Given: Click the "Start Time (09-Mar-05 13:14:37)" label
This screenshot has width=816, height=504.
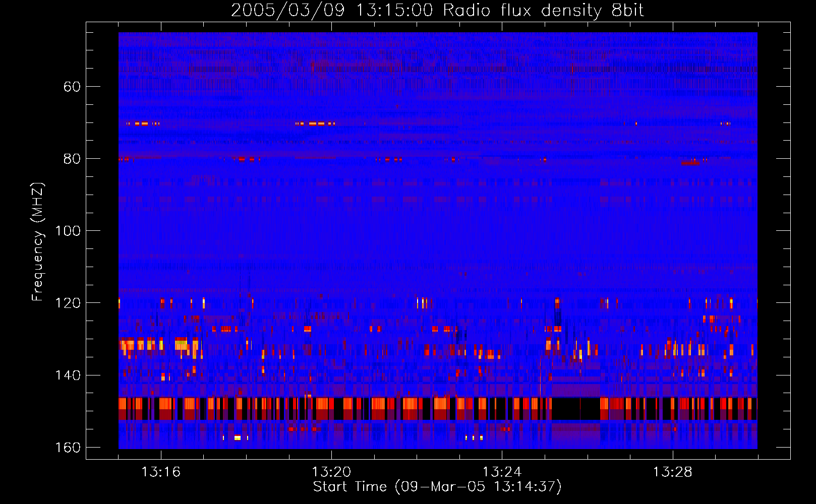Looking at the screenshot, I should pyautogui.click(x=437, y=487).
